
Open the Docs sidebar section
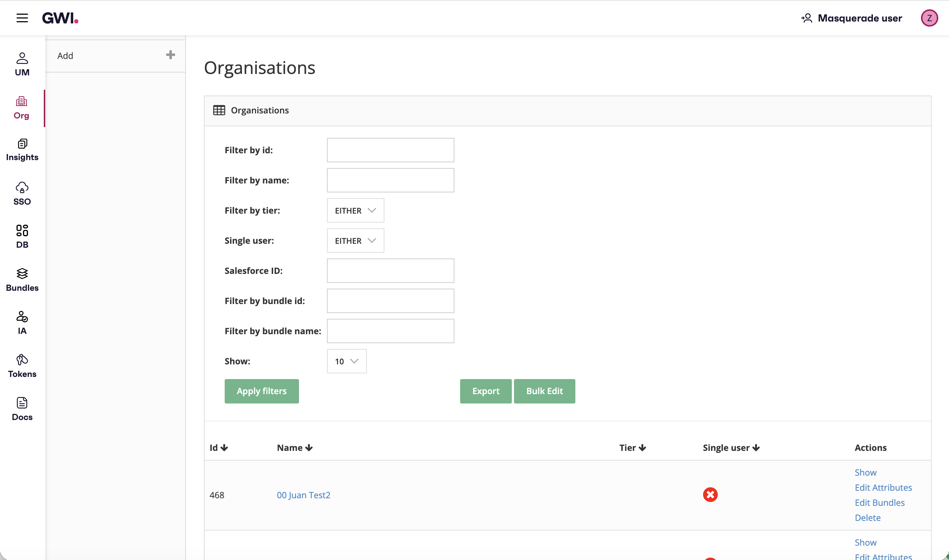pos(22,409)
